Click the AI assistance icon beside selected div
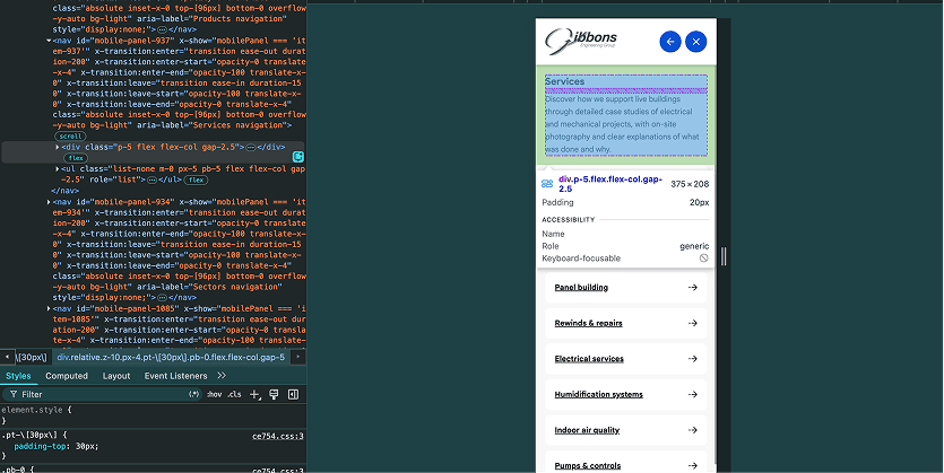This screenshot has height=473, width=944. 298,157
